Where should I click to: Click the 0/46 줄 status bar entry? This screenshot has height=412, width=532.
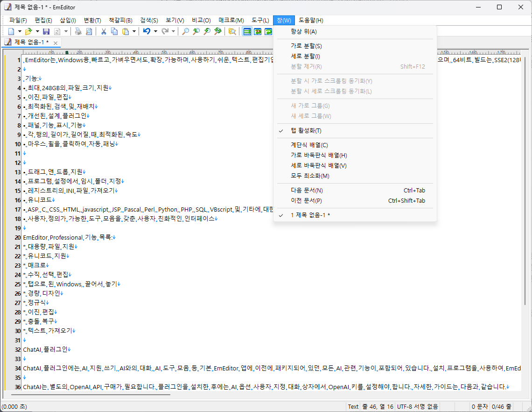pyautogui.click(x=501, y=406)
